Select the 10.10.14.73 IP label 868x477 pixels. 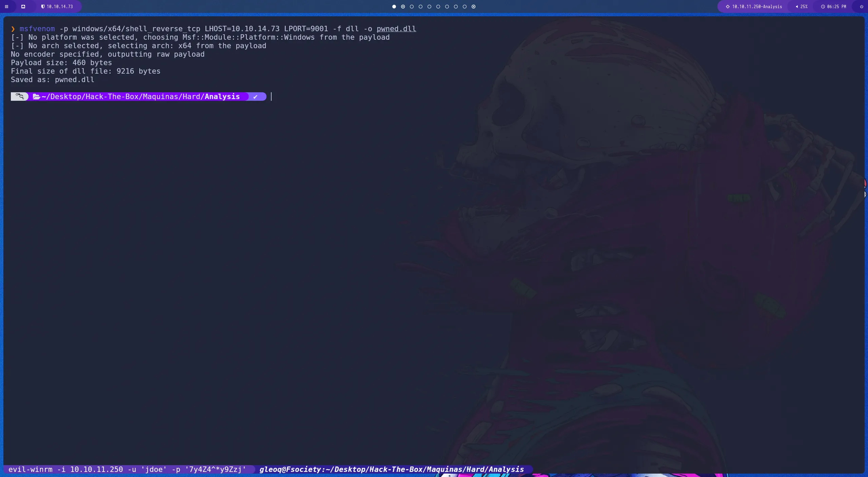(x=59, y=6)
